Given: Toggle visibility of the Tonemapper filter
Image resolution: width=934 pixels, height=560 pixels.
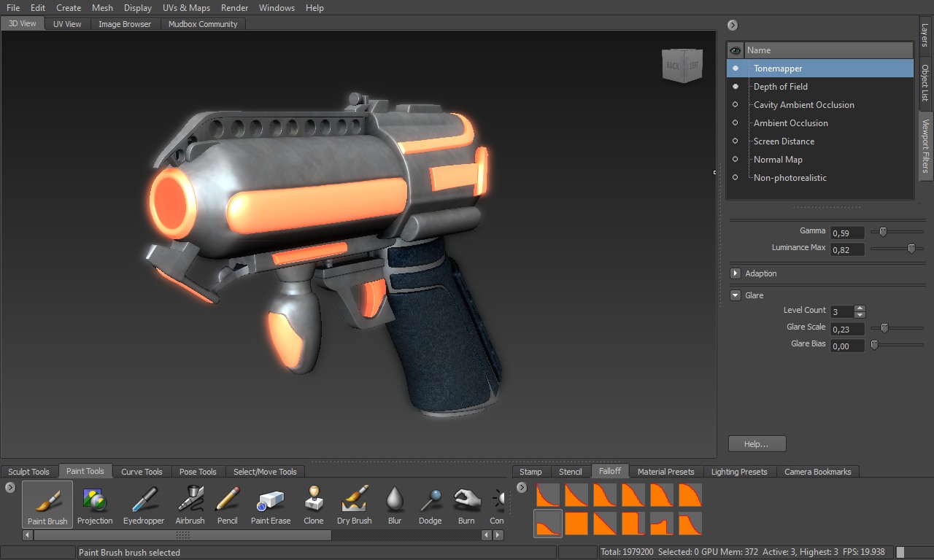Looking at the screenshot, I should pos(736,68).
